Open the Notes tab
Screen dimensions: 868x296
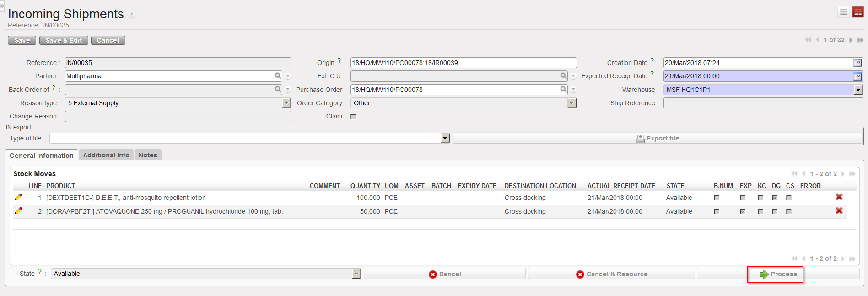point(148,155)
